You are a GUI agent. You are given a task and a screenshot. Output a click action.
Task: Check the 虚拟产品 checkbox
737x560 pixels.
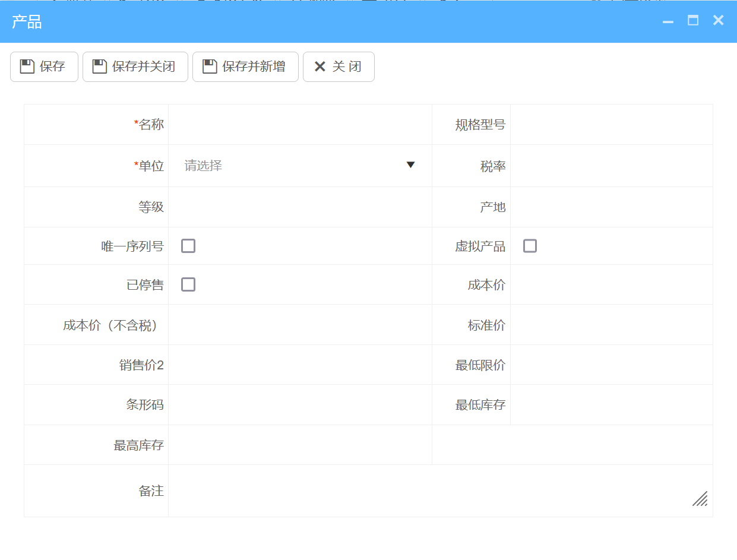tap(530, 245)
